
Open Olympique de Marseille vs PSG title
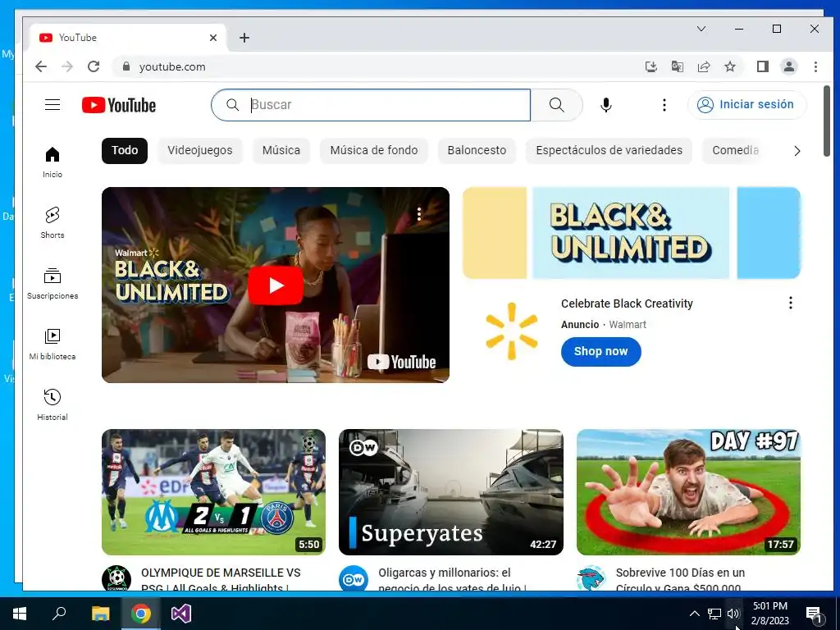coord(221,580)
